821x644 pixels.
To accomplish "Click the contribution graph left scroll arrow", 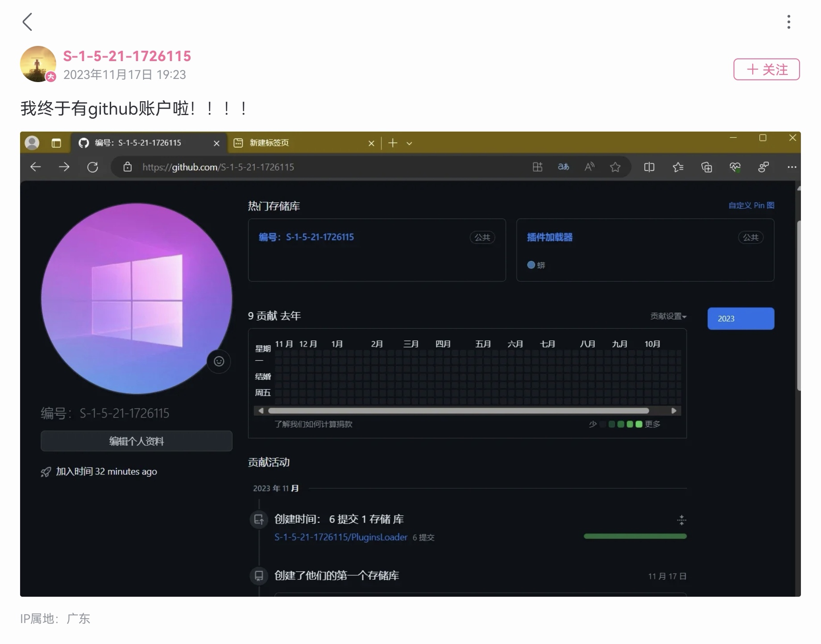I will pyautogui.click(x=261, y=411).
